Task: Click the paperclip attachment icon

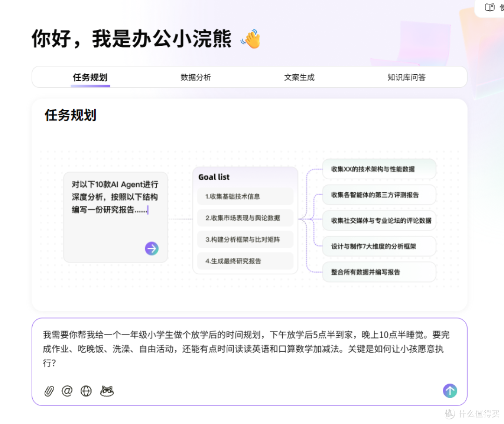Action: (x=49, y=391)
